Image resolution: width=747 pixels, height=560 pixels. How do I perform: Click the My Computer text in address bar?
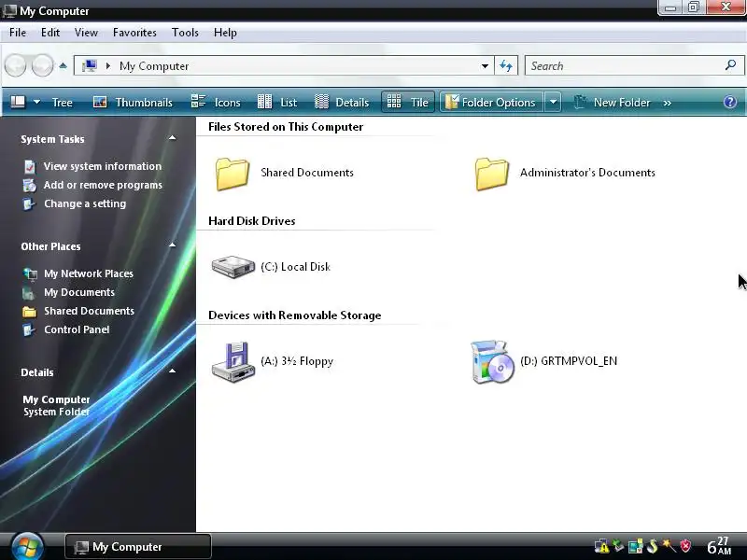pos(154,65)
